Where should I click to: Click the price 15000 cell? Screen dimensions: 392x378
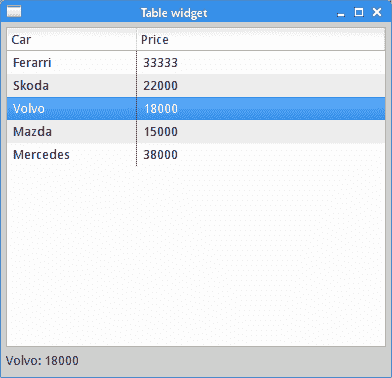pyautogui.click(x=261, y=132)
